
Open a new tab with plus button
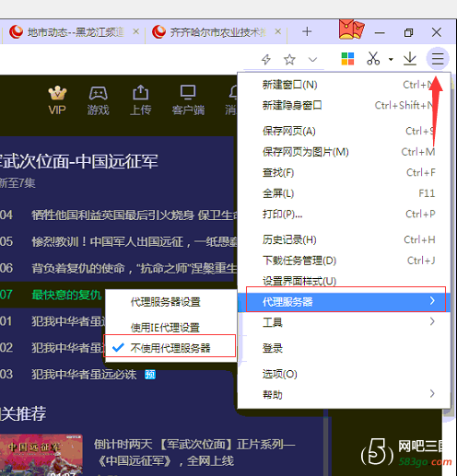[307, 31]
